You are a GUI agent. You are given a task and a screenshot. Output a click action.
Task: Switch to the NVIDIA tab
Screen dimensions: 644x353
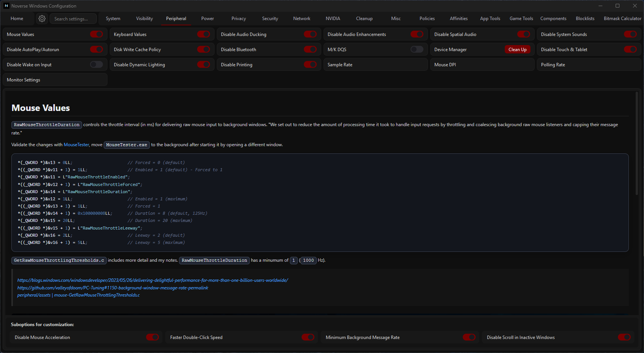(x=333, y=19)
